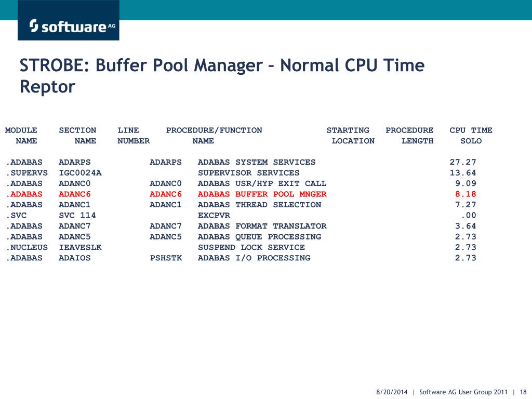The width and height of the screenshot is (532, 399).
Task: Click the 'PROCEDURE/FUNCTION' column header
Action: (214, 130)
